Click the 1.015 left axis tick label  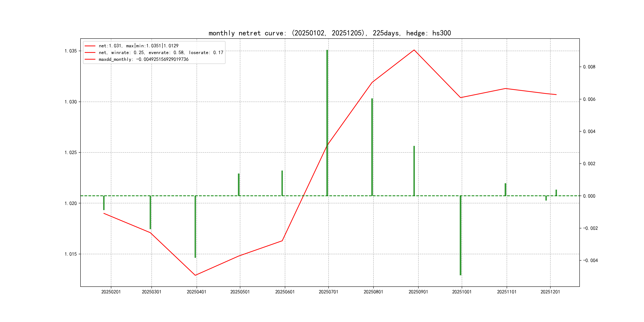[71, 254]
